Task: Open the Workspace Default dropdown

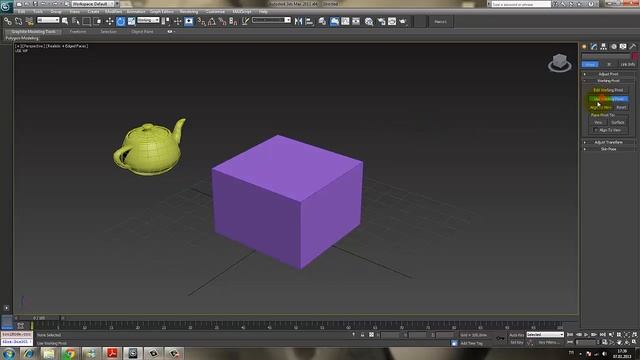Action: point(93,4)
